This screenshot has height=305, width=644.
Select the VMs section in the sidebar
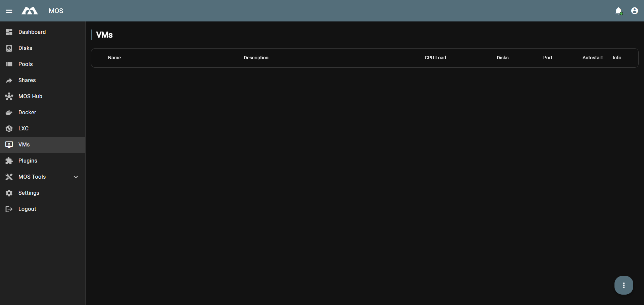point(23,144)
